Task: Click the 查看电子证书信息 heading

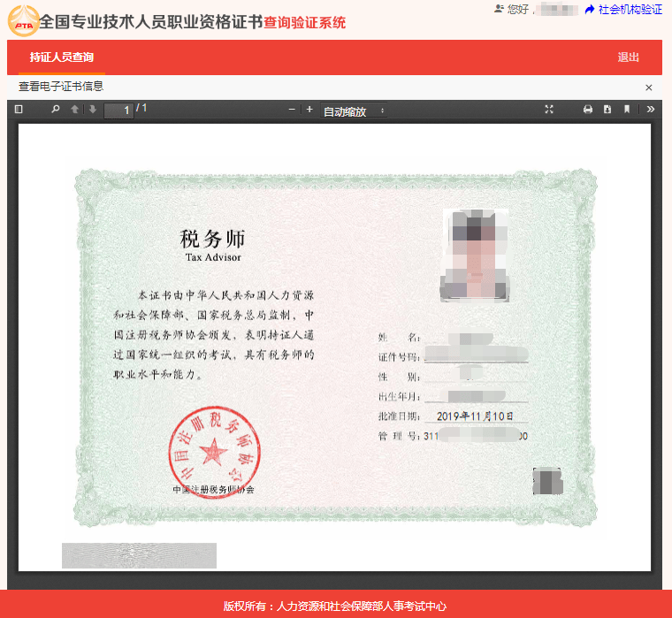Action: click(61, 87)
